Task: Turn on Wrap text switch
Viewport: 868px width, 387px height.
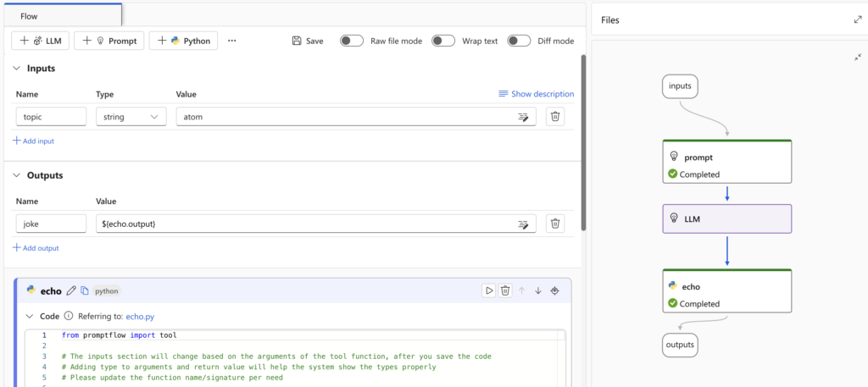Action: coord(443,41)
